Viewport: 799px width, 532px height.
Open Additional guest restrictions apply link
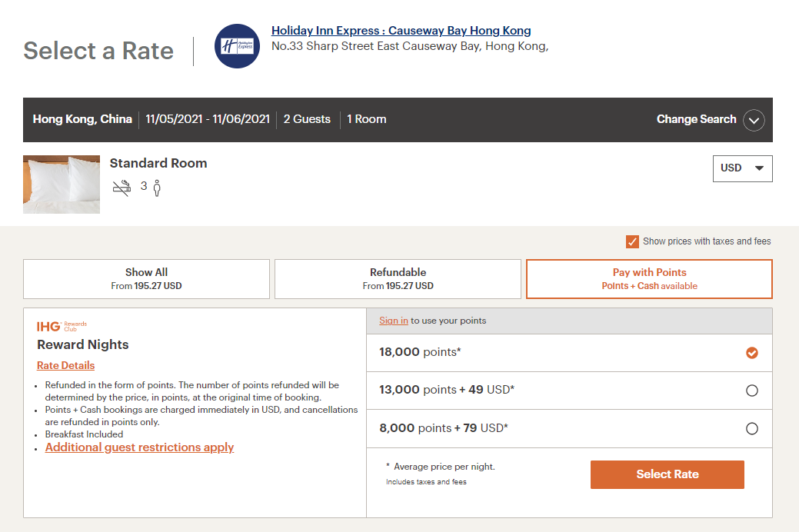point(139,447)
